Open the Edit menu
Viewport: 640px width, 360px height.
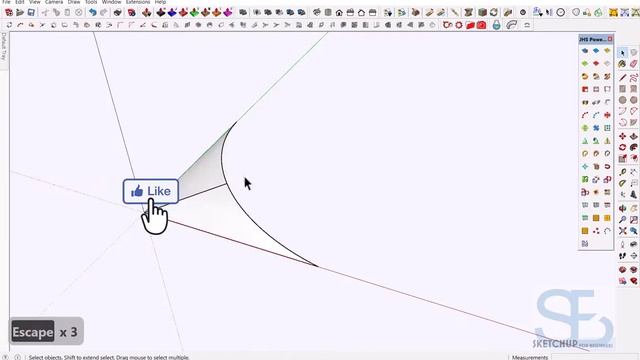pos(20,2)
